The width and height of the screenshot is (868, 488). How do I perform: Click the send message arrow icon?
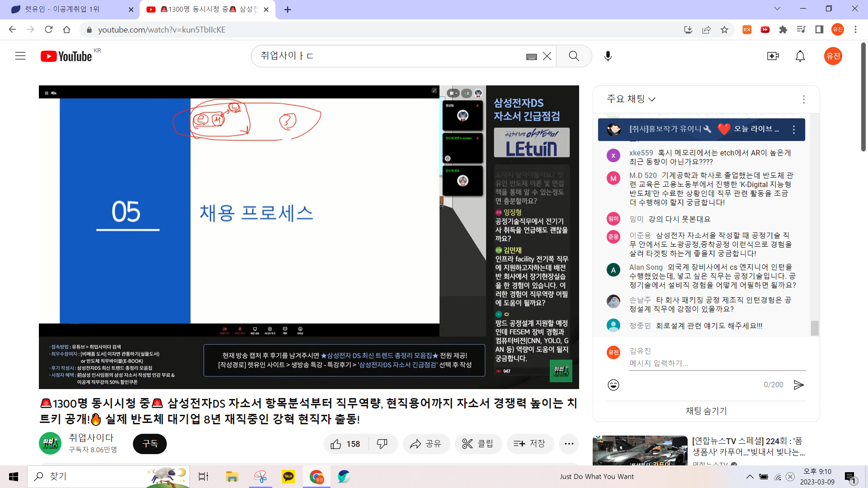799,385
